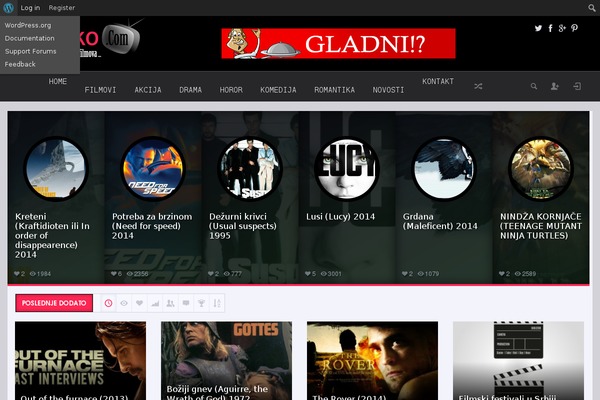Open the Pinterest social link
This screenshot has width=600, height=400.
pyautogui.click(x=574, y=28)
